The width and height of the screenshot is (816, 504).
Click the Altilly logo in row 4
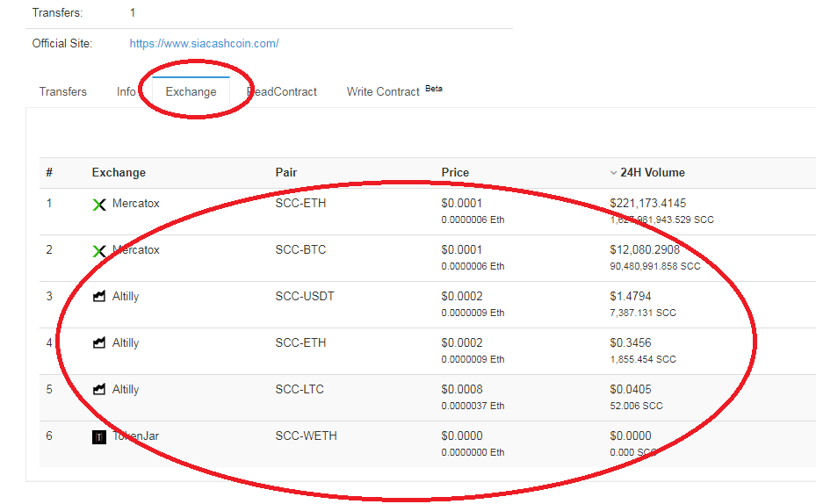click(x=99, y=342)
